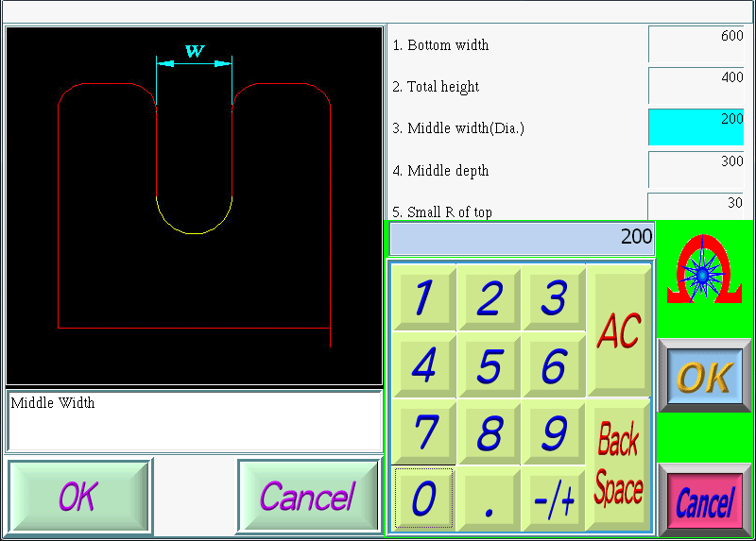
Task: Select the highlighted Middle width value field
Action: pos(696,127)
